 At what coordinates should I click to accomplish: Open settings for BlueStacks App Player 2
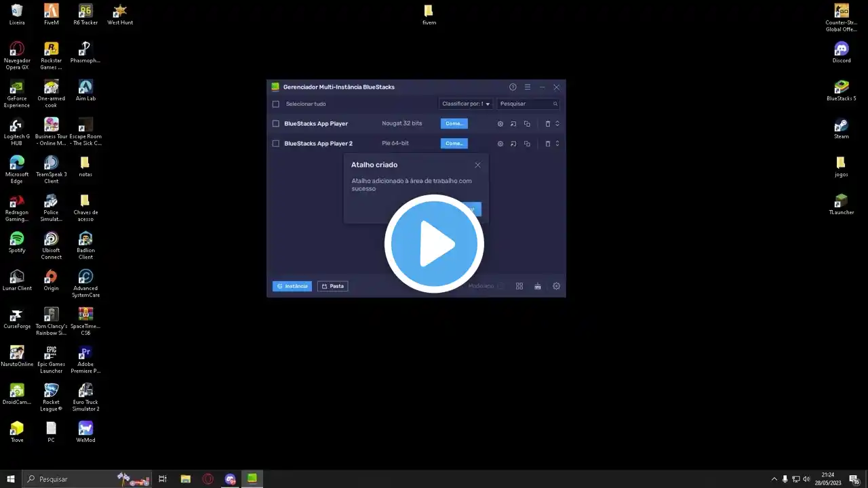[500, 144]
